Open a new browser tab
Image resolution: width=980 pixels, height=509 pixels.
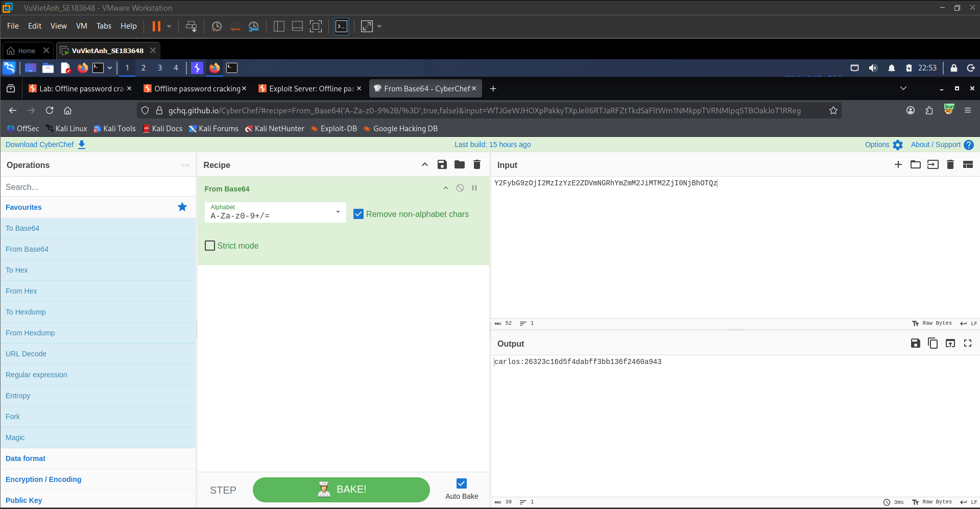point(493,88)
